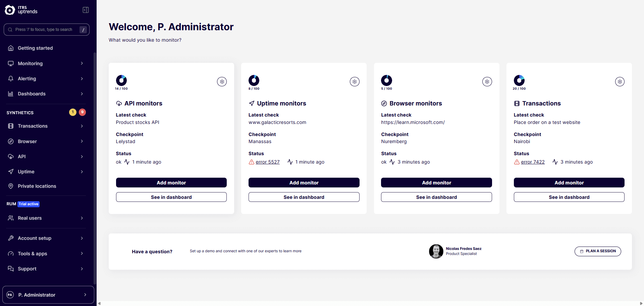Open settings gear on the API monitors card

tap(222, 81)
